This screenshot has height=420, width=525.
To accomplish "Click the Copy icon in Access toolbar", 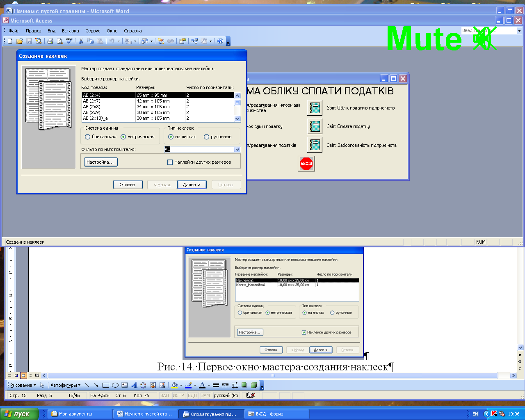I will click(91, 41).
